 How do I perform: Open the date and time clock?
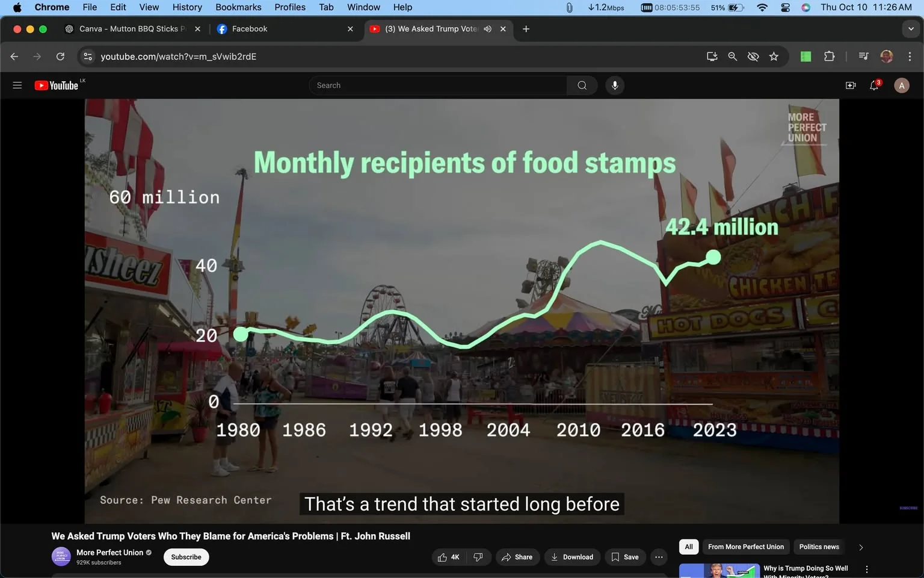coord(866,7)
